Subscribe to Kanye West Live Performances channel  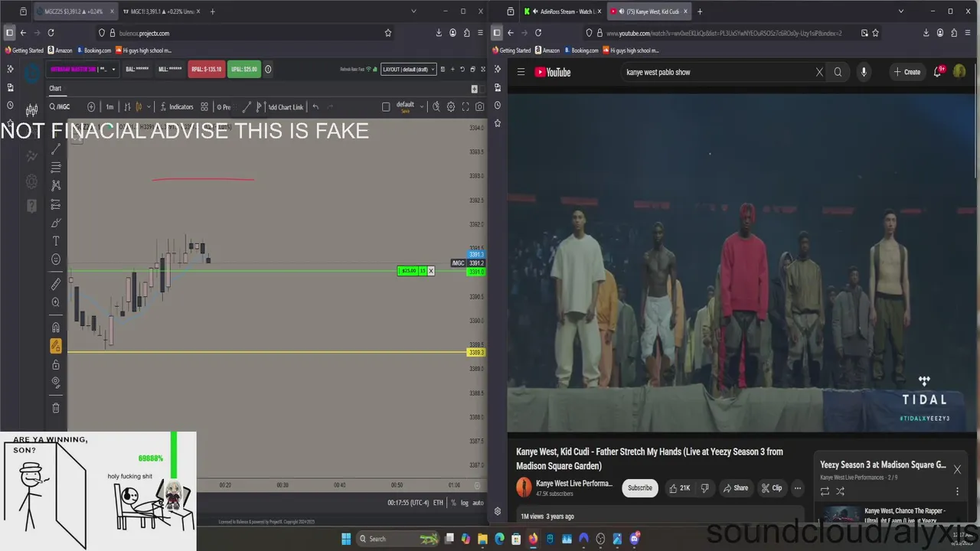pyautogui.click(x=640, y=487)
